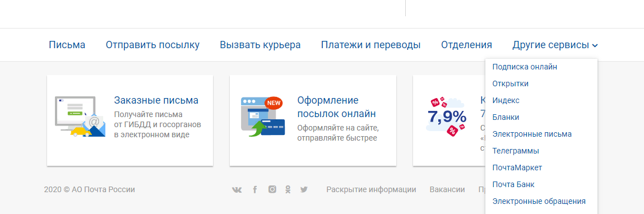Image resolution: width=644 pixels, height=214 pixels.
Task: Click Оформление посылок онлайн card title
Action: [336, 107]
